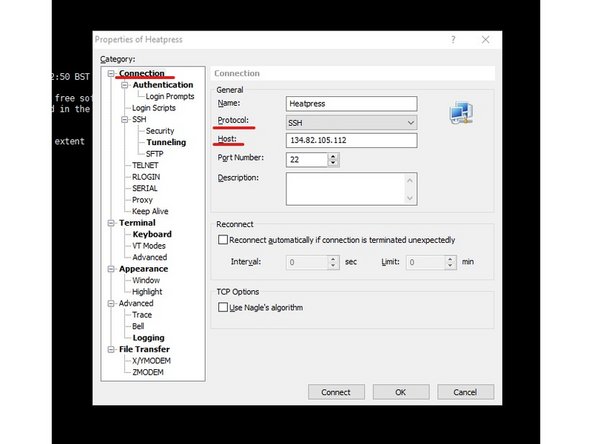This screenshot has height=444, width=592.
Task: Click the Host field with IP address
Action: pos(352,140)
